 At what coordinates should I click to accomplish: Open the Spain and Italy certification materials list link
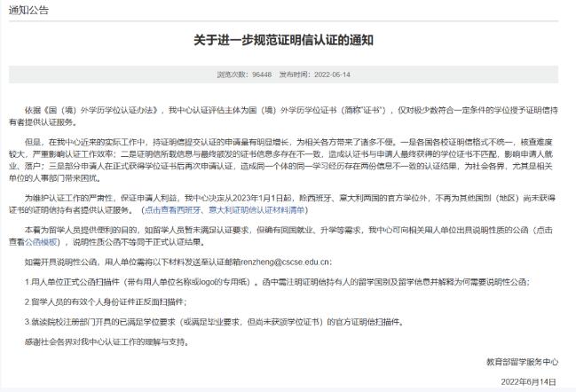(225, 210)
